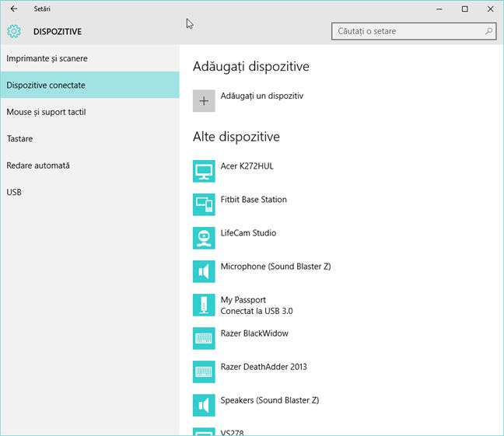The width and height of the screenshot is (504, 436).
Task: Select the LifeCam Studio webcam icon
Action: click(204, 238)
